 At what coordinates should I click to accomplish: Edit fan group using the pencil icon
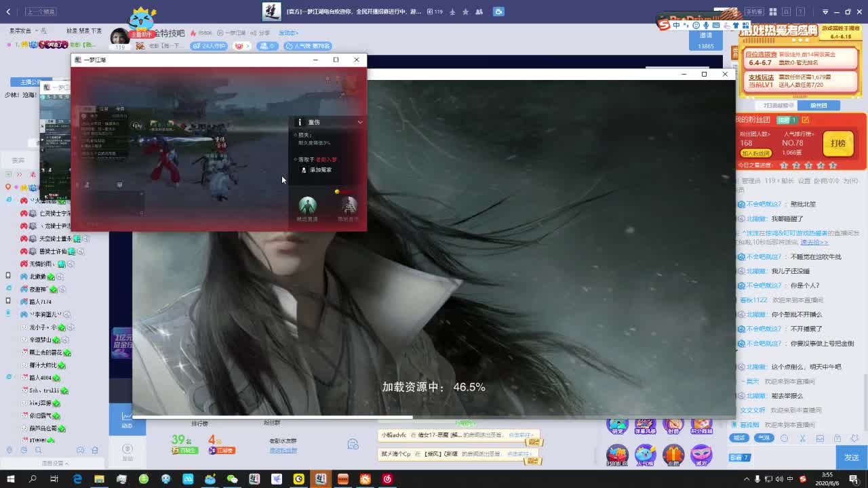click(x=805, y=119)
